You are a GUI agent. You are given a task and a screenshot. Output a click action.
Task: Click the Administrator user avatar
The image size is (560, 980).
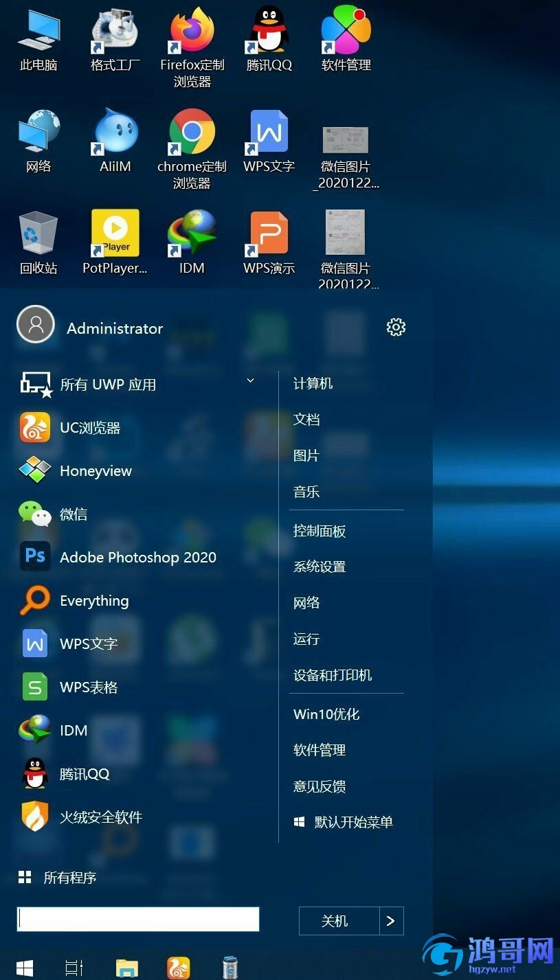[x=36, y=324]
